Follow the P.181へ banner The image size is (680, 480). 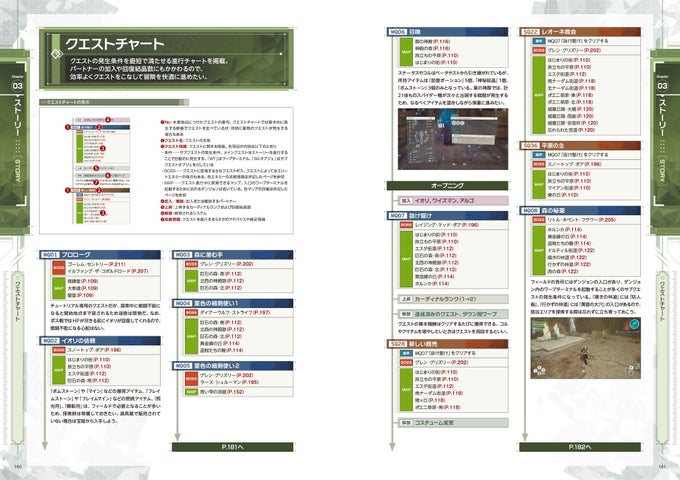[232, 447]
